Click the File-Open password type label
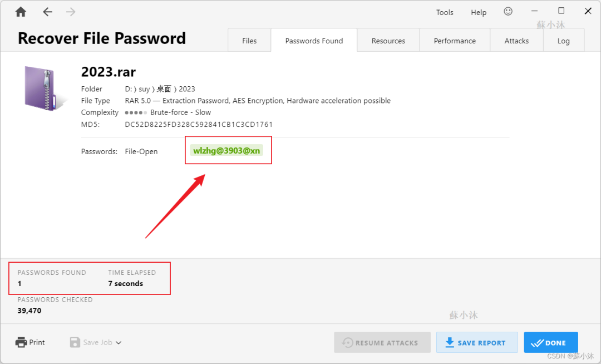 pos(141,151)
